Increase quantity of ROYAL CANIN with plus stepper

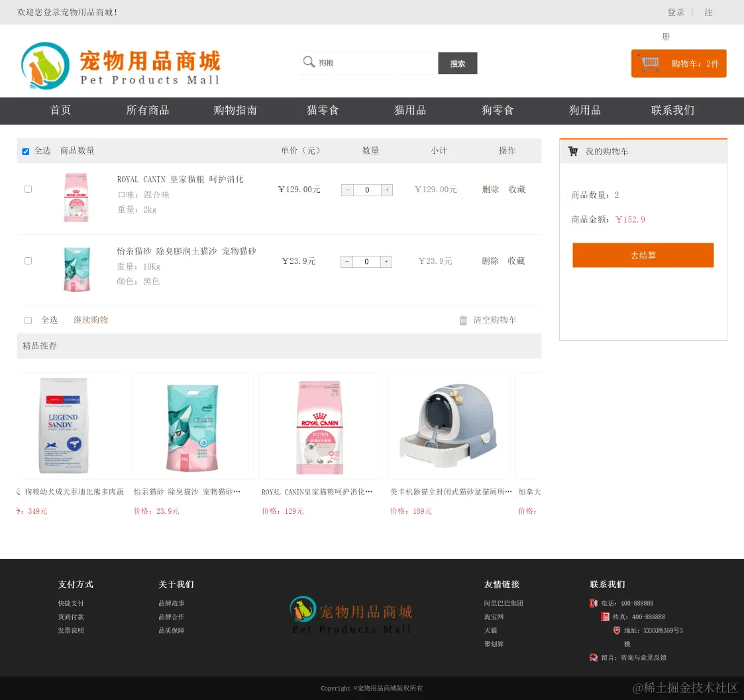(387, 190)
